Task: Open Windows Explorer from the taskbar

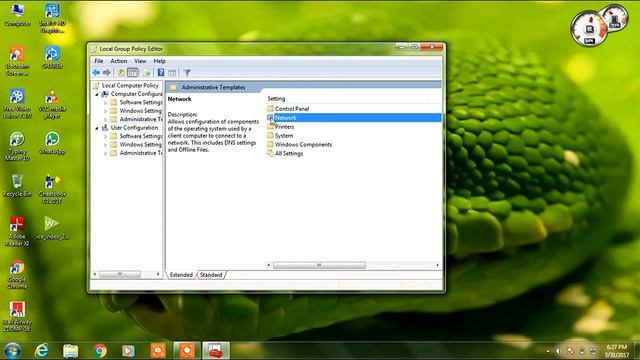Action: (71, 351)
